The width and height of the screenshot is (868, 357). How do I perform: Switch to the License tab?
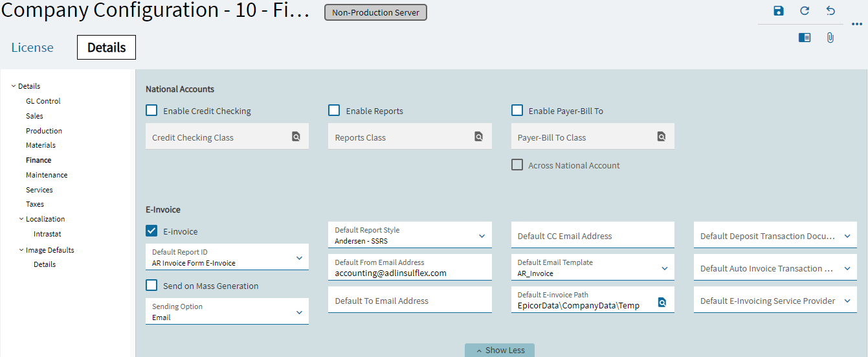32,47
